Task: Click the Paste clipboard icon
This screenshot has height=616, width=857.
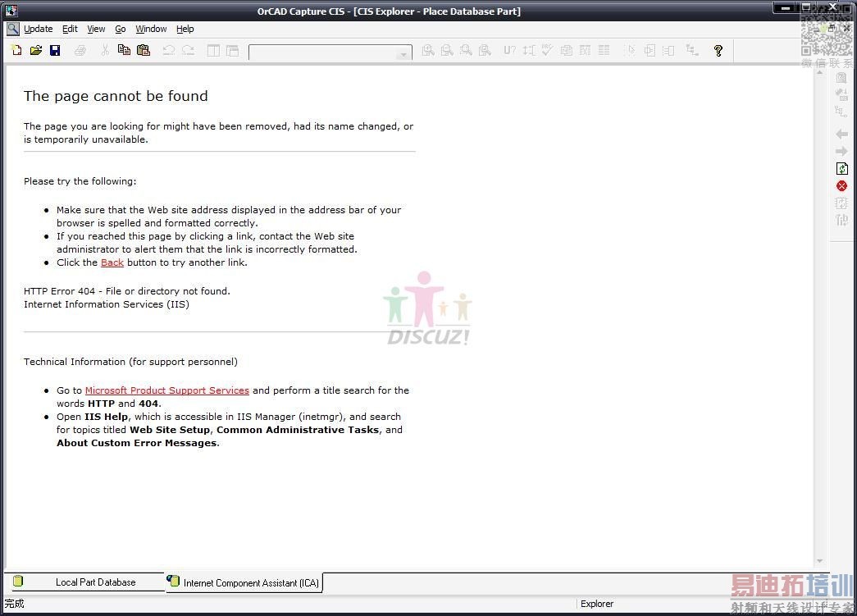Action: [x=144, y=50]
